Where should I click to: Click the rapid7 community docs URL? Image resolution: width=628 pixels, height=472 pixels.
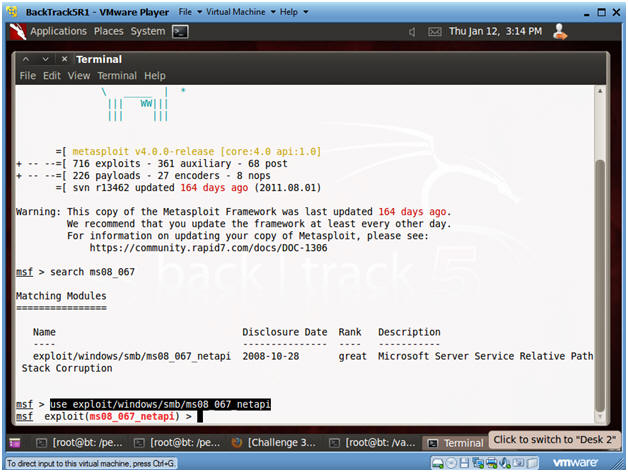[208, 248]
